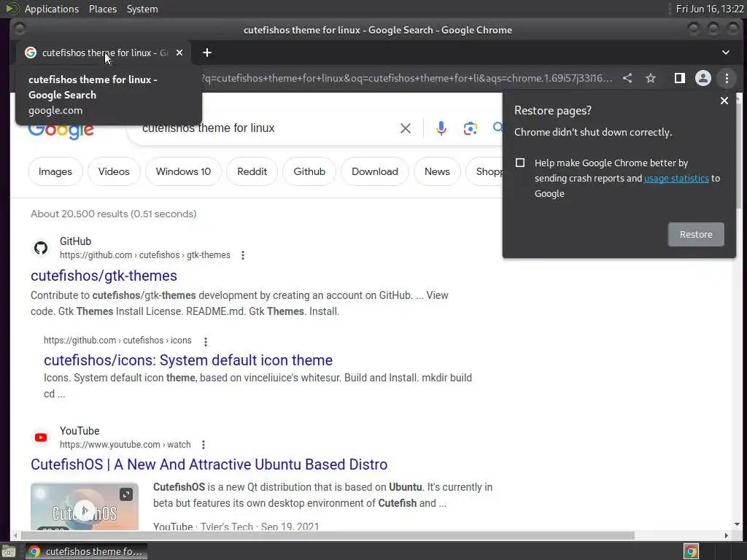This screenshot has width=747, height=560.
Task: Open the Places menu
Action: 102,9
